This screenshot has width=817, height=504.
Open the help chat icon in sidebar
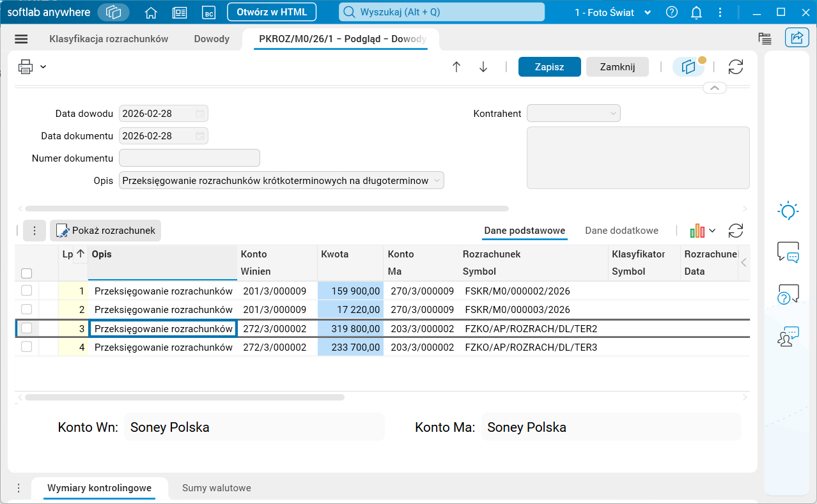pos(788,294)
